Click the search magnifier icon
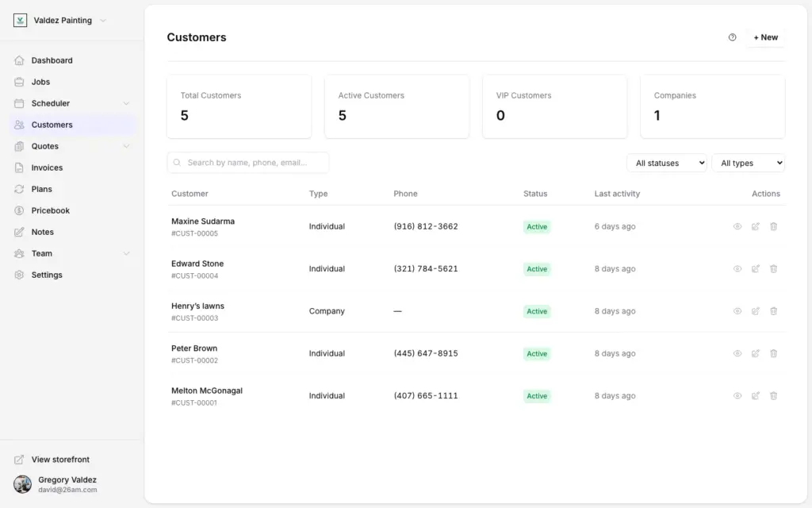This screenshot has width=812, height=508. point(177,163)
